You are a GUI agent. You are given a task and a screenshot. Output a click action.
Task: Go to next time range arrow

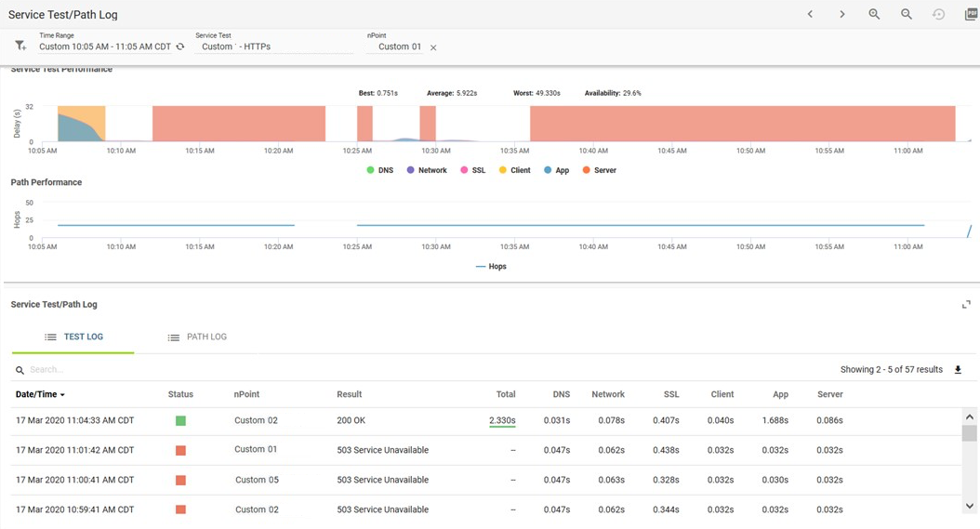pos(841,14)
